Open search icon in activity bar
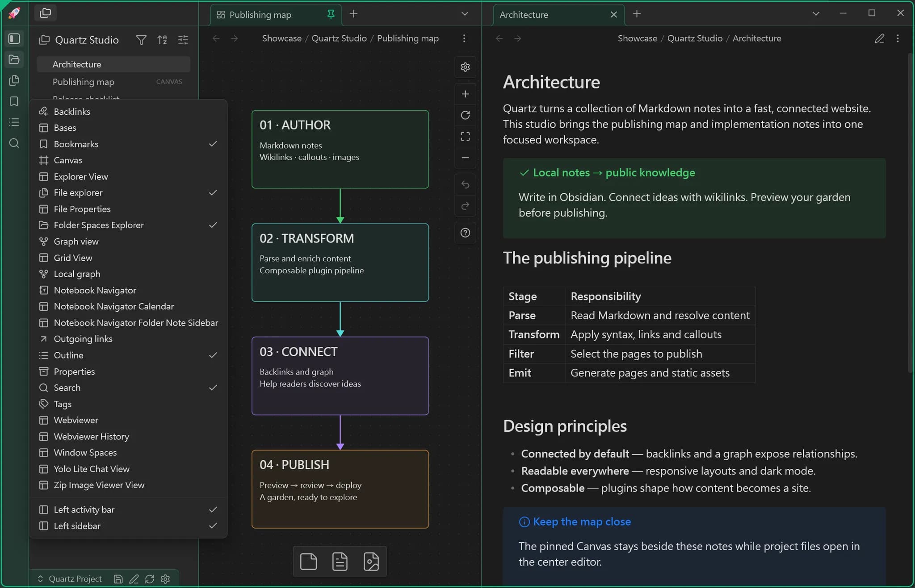 [x=14, y=143]
